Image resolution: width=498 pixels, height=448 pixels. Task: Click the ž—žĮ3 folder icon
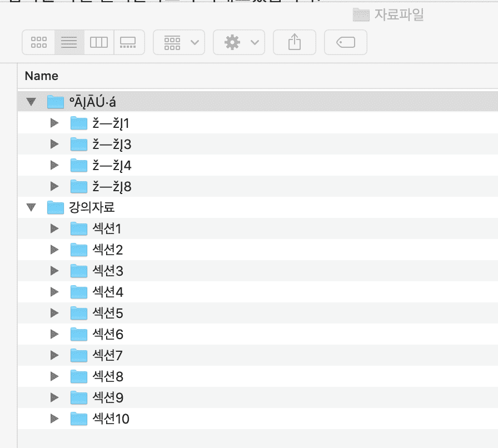click(79, 145)
